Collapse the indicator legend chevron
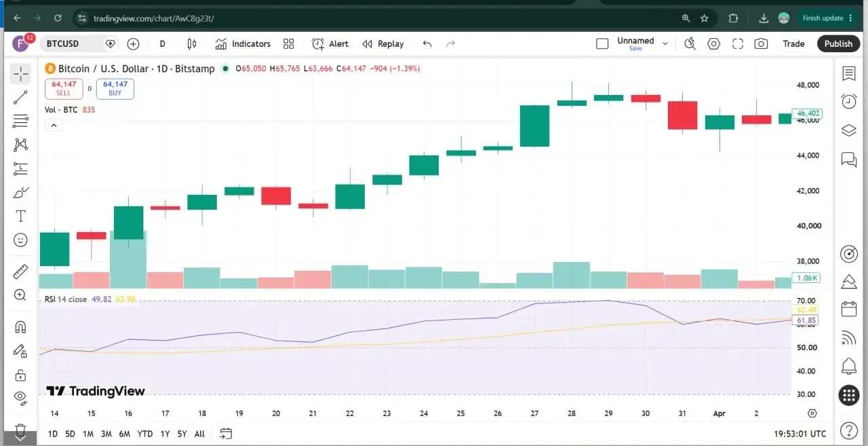Image resolution: width=868 pixels, height=446 pixels. point(54,125)
